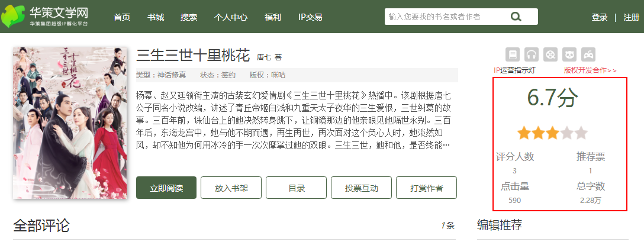The width and height of the screenshot is (644, 245).
Task: Focus the book or author search field
Action: coord(444,17)
